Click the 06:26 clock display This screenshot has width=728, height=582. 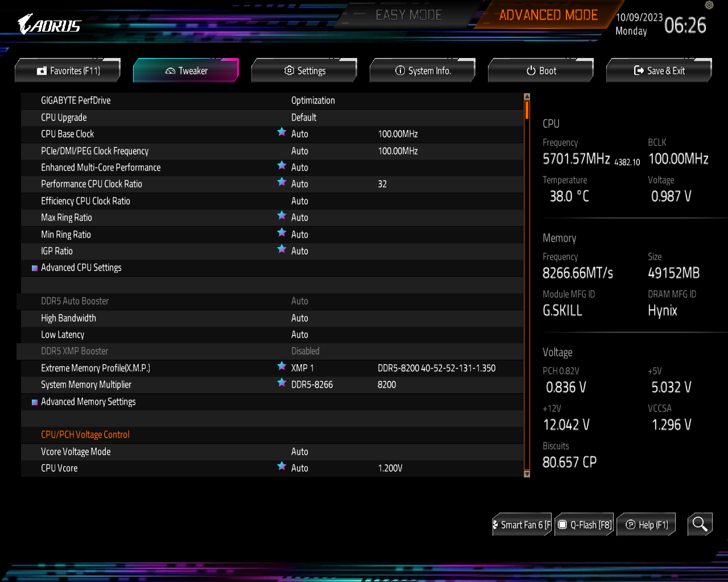pos(685,25)
